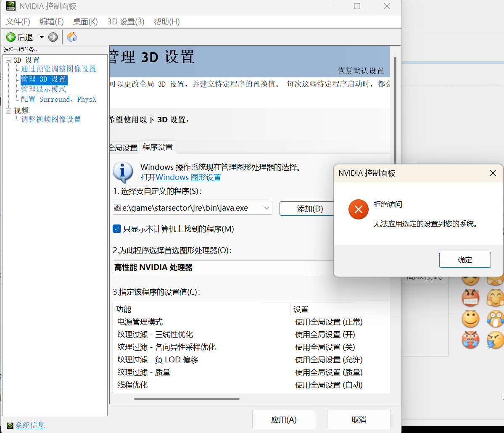
Task: Select 调整视频图像设置 in the tree
Action: (51, 119)
